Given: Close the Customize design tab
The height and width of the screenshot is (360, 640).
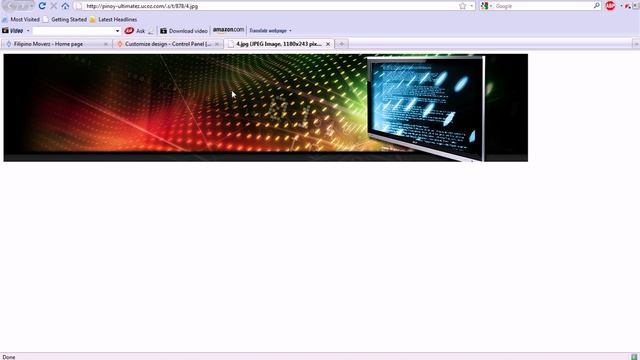Looking at the screenshot, I should tap(217, 44).
